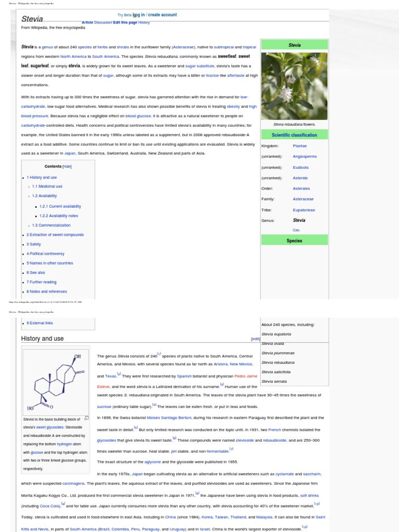399x532 pixels.
Task: Click the Stevia salicifolia species entry
Action: pos(276,372)
